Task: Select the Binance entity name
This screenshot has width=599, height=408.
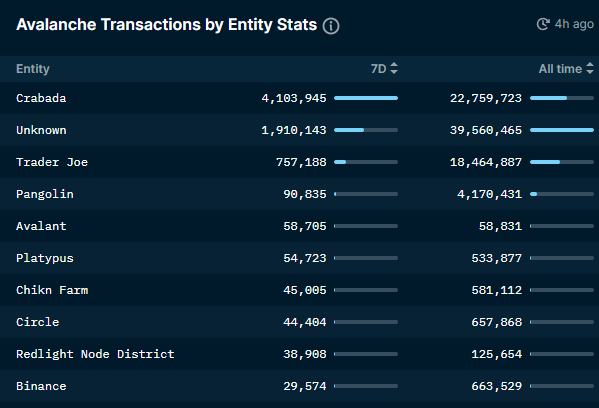Action: (41, 386)
